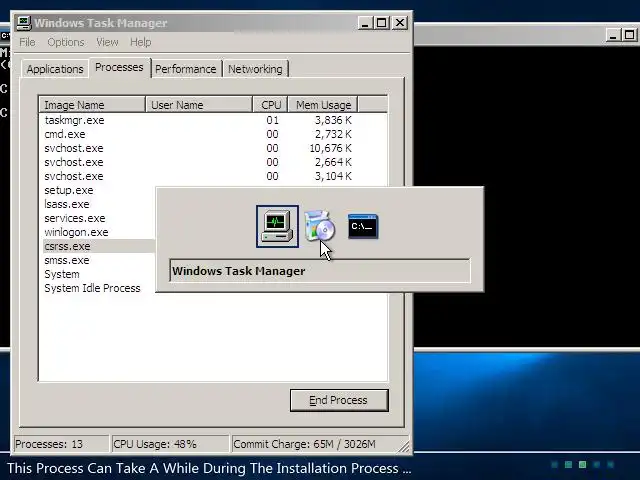Viewport: 640px width, 480px height.
Task: Select the System Idle Process row
Action: coord(92,288)
